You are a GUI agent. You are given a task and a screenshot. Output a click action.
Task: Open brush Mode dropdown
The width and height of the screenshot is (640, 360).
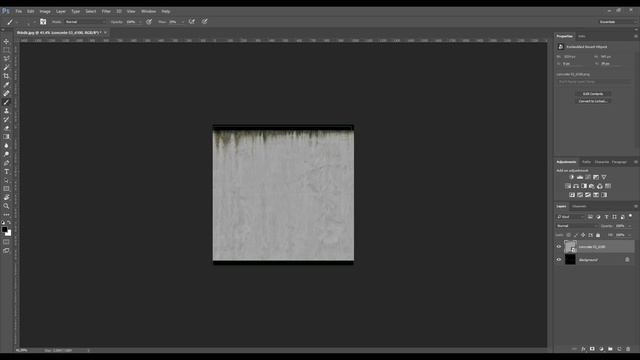pos(84,22)
